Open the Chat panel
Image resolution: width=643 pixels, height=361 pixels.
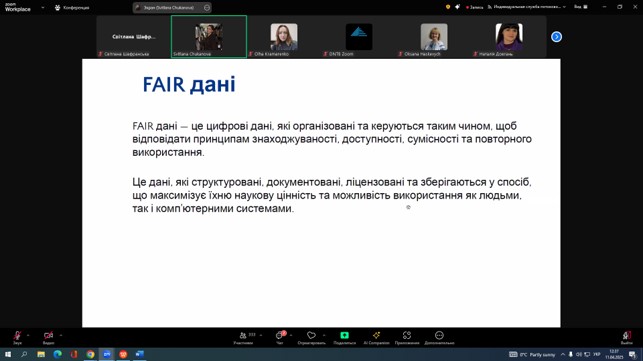pos(280,337)
